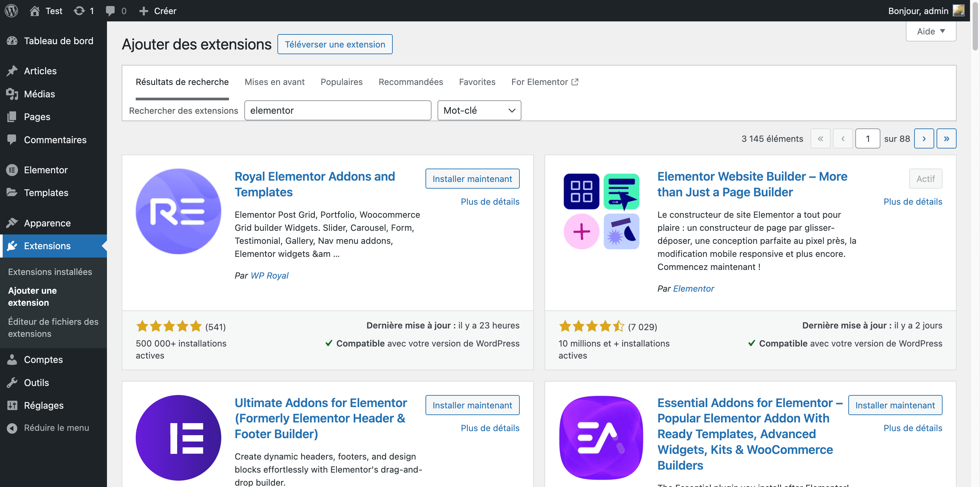Click the Royal Elementor Addons logo thumbnail
The height and width of the screenshot is (487, 980).
(x=178, y=211)
